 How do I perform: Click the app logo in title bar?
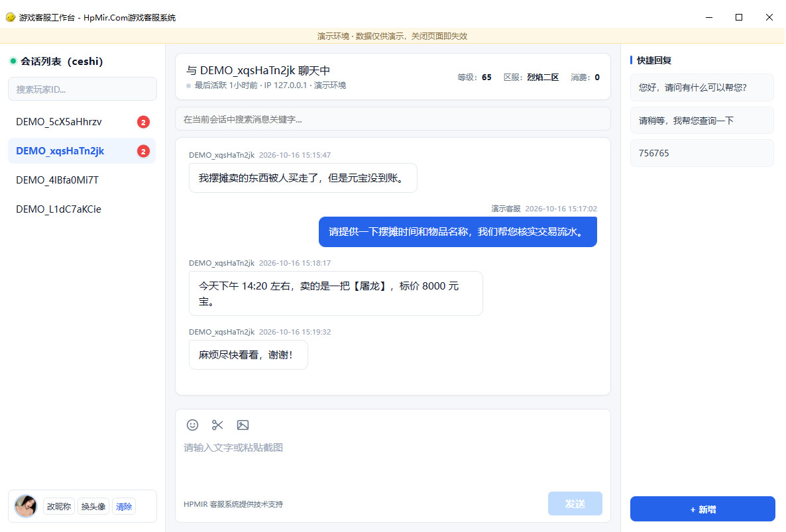(x=11, y=17)
